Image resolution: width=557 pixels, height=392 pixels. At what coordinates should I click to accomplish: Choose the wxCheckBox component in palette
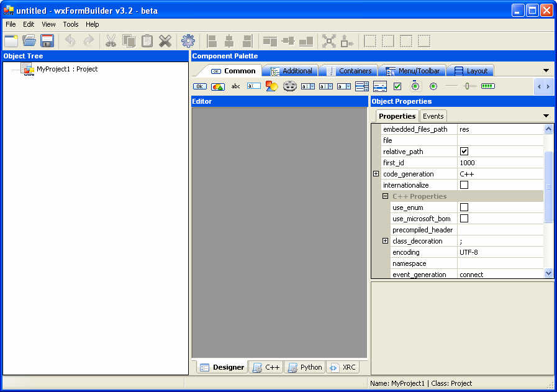397,86
